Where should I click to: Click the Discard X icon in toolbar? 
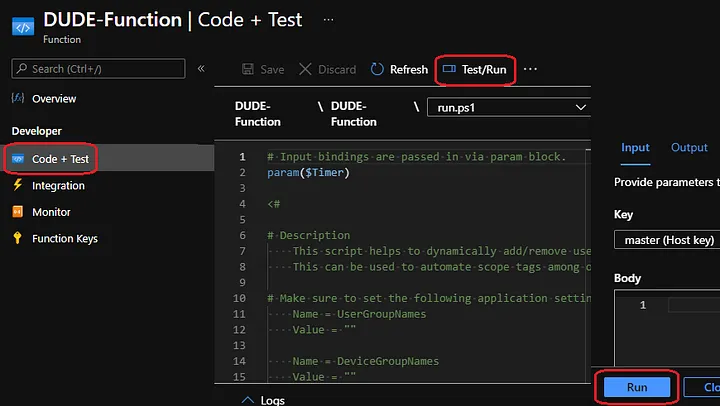(305, 70)
